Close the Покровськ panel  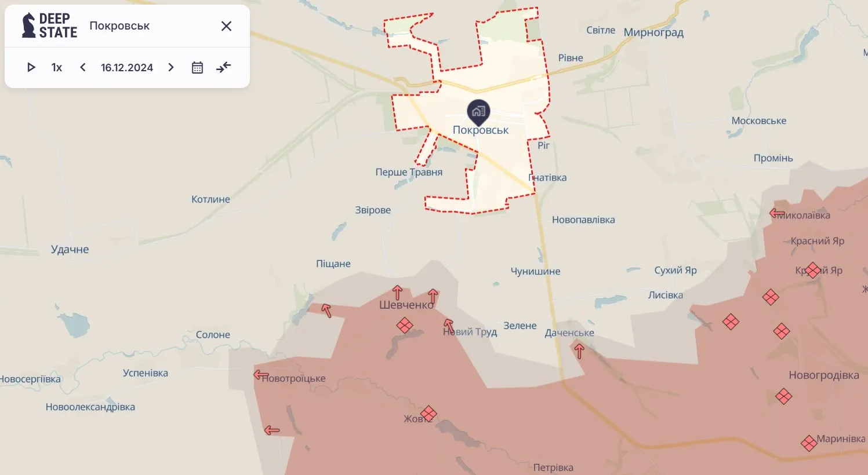[227, 26]
